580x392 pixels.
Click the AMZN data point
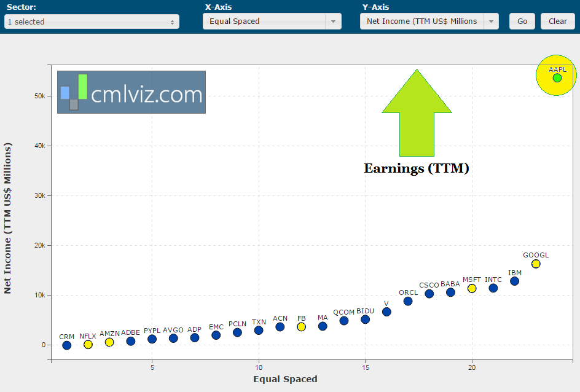(109, 342)
